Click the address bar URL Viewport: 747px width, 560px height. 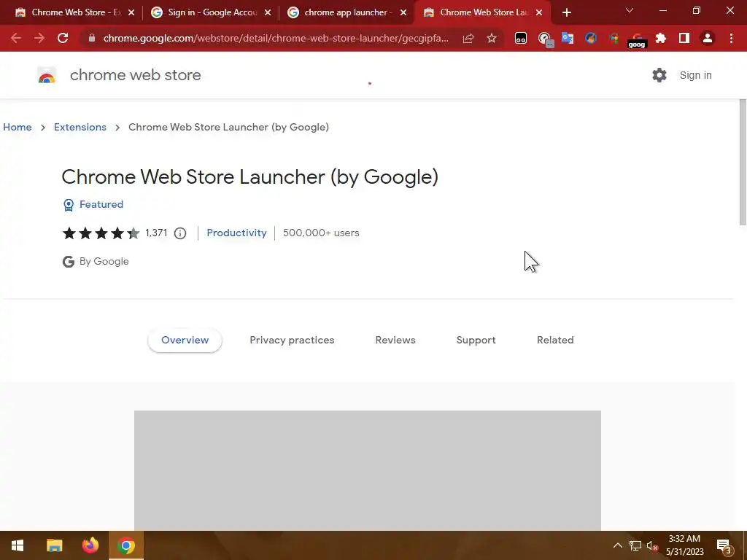(276, 38)
